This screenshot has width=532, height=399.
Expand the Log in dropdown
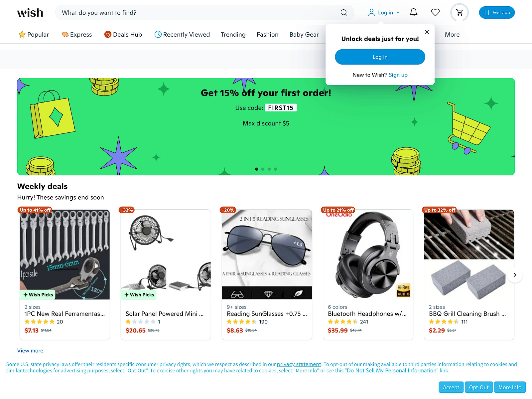pyautogui.click(x=384, y=13)
